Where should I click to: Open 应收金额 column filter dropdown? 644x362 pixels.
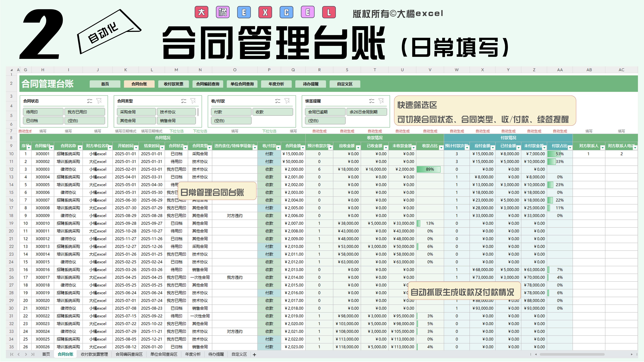click(358, 148)
